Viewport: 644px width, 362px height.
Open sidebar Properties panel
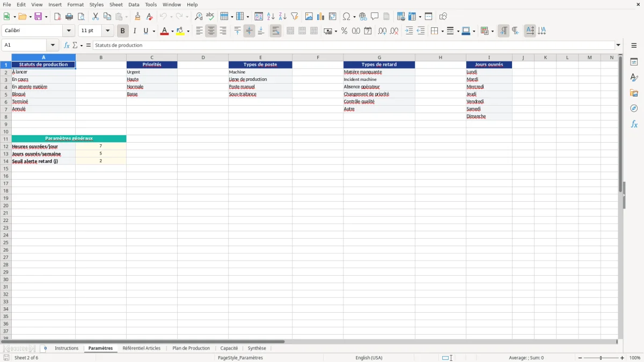point(634,62)
